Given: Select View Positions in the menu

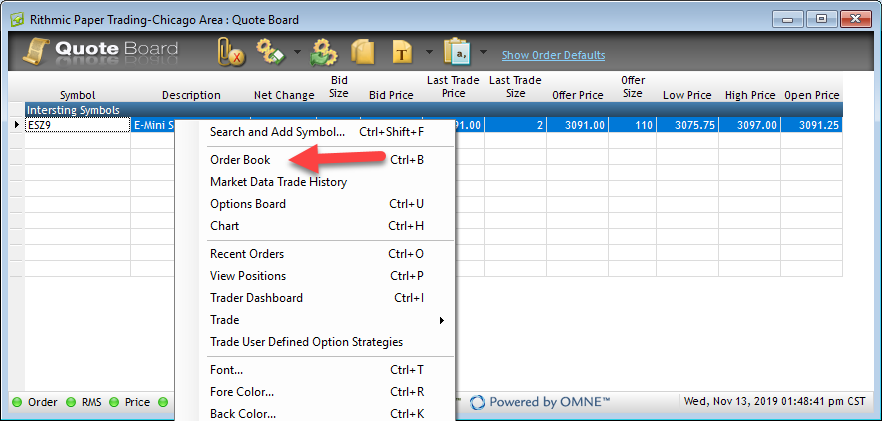Looking at the screenshot, I should click(317, 276).
